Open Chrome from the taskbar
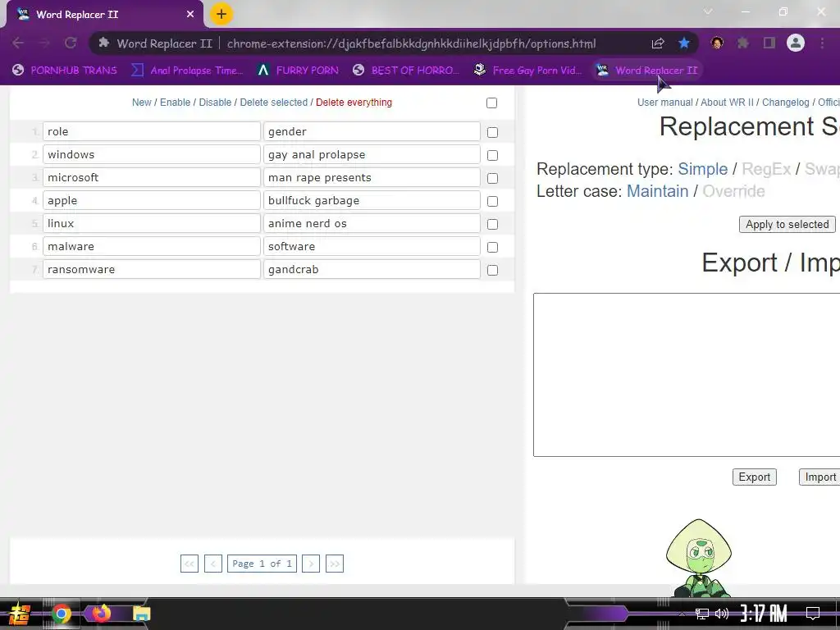The image size is (840, 630). [x=62, y=614]
